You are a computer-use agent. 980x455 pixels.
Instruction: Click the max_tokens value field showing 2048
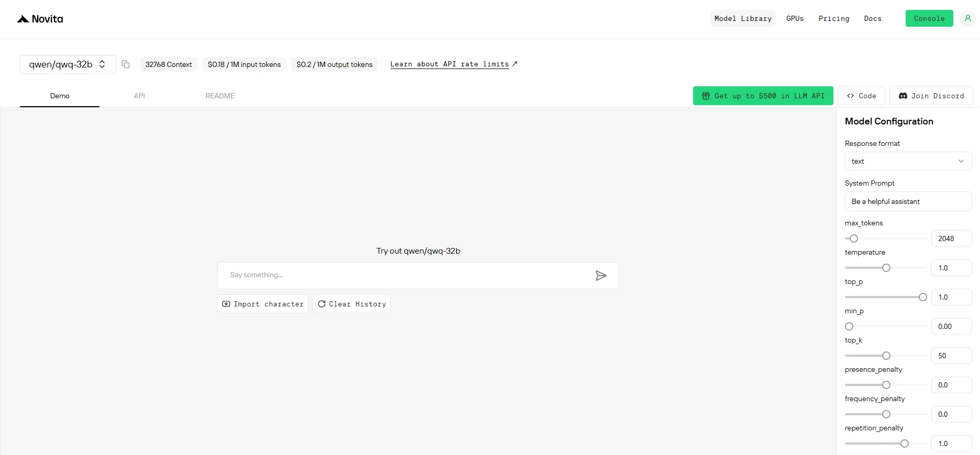952,238
